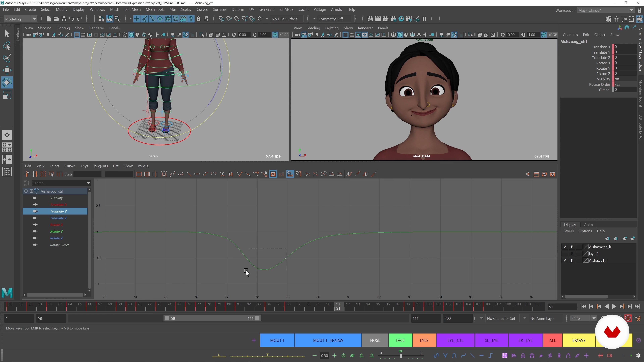
Task: Select the Rotate Y curve in the outliner
Action: coord(56,231)
